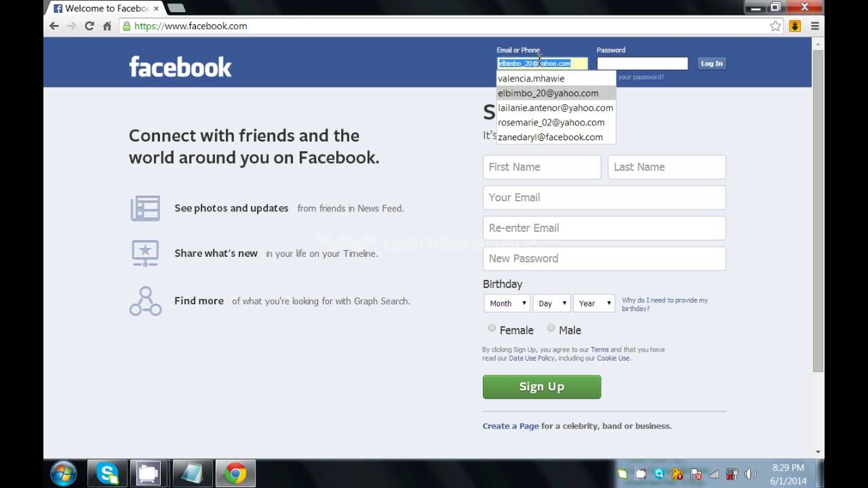Open the Chrome menu button
868x488 pixels.
(815, 26)
